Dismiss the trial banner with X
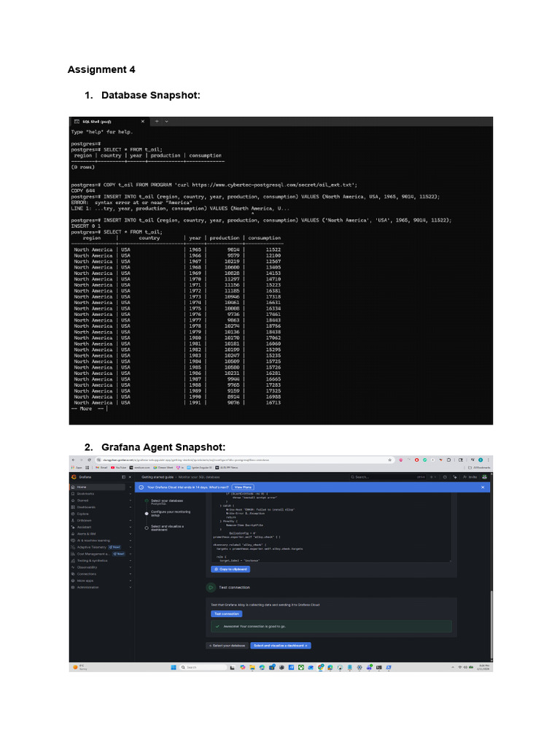This screenshot has height=747, width=560. (483, 487)
